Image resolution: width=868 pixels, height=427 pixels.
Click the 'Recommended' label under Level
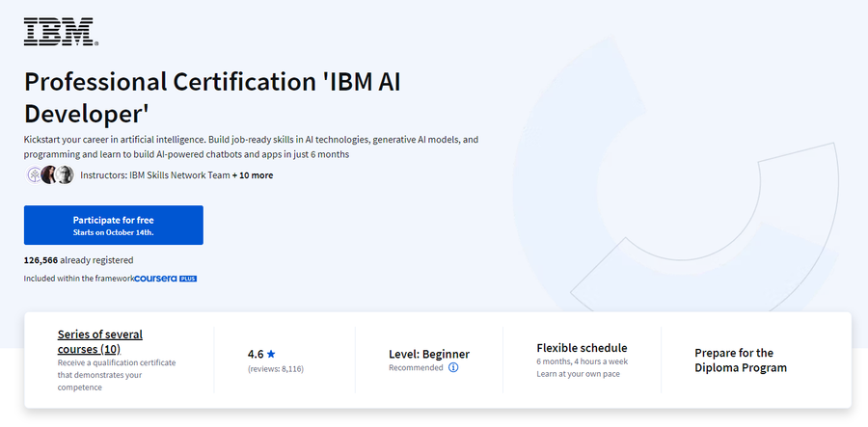pos(416,367)
